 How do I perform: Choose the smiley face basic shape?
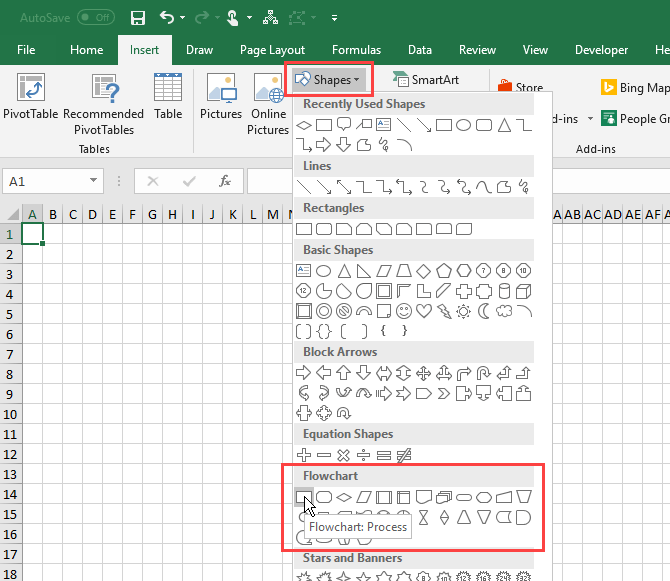(x=403, y=311)
